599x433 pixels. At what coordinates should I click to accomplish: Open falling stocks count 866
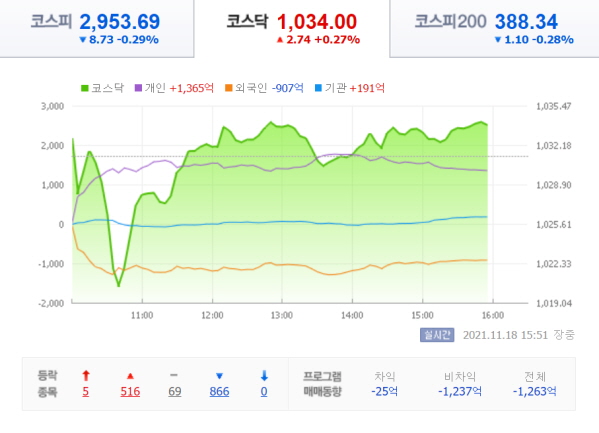(219, 391)
